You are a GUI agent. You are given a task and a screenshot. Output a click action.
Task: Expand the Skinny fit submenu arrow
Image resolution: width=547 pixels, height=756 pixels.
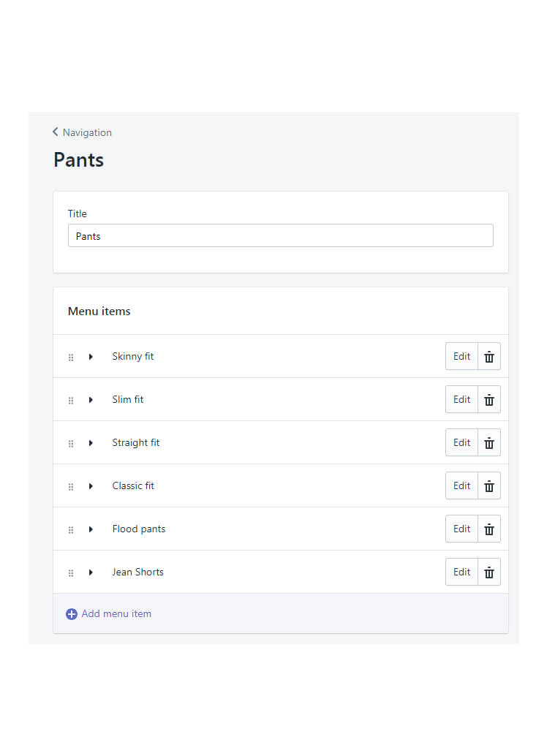(91, 357)
